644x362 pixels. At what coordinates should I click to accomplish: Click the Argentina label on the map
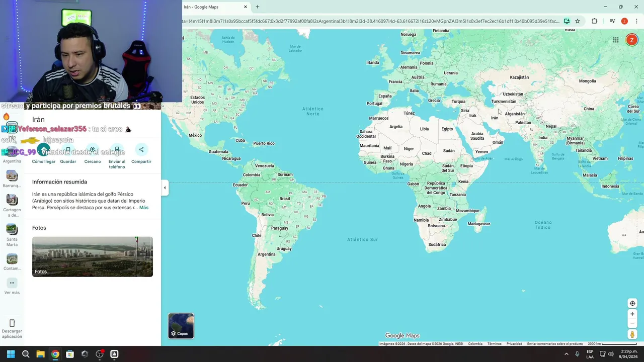[266, 254]
